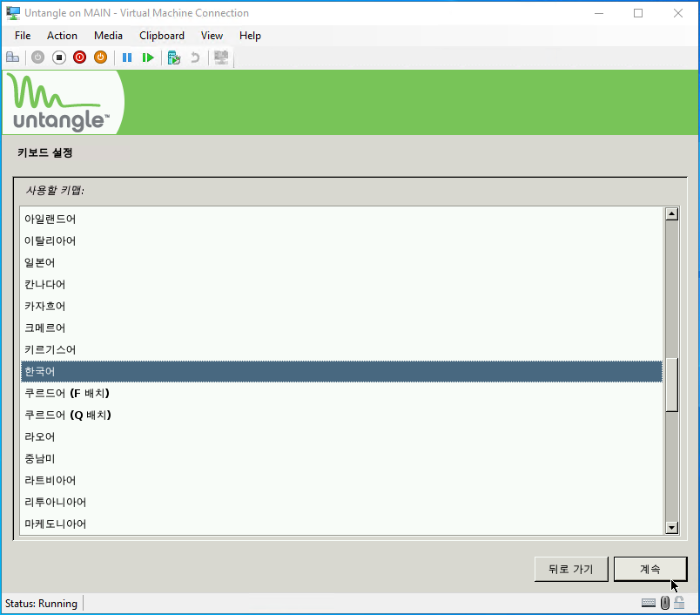
Task: Select 키르기스어 keymap
Action: point(341,349)
